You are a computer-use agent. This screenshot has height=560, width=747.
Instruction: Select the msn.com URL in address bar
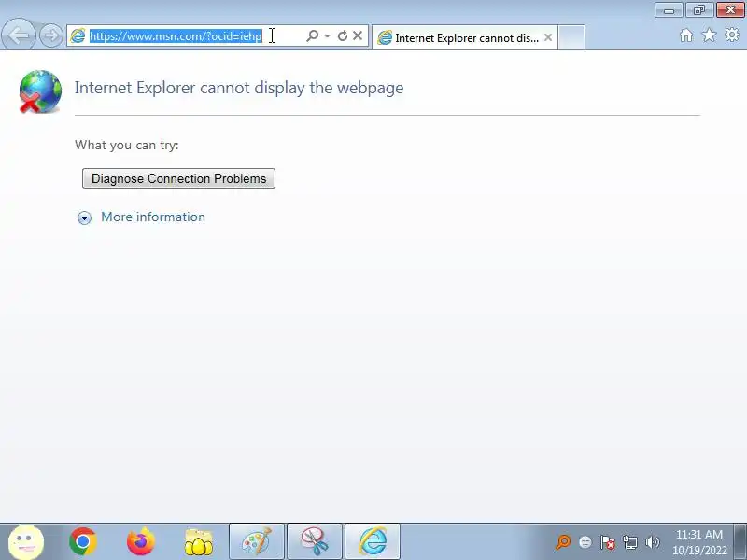tap(176, 36)
